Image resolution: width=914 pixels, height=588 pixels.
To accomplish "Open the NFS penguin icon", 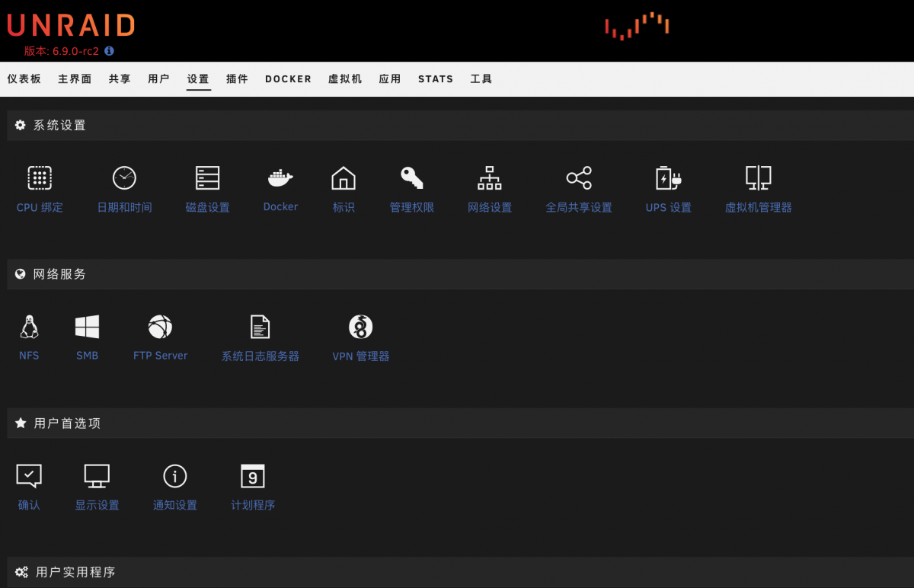I will point(29,327).
